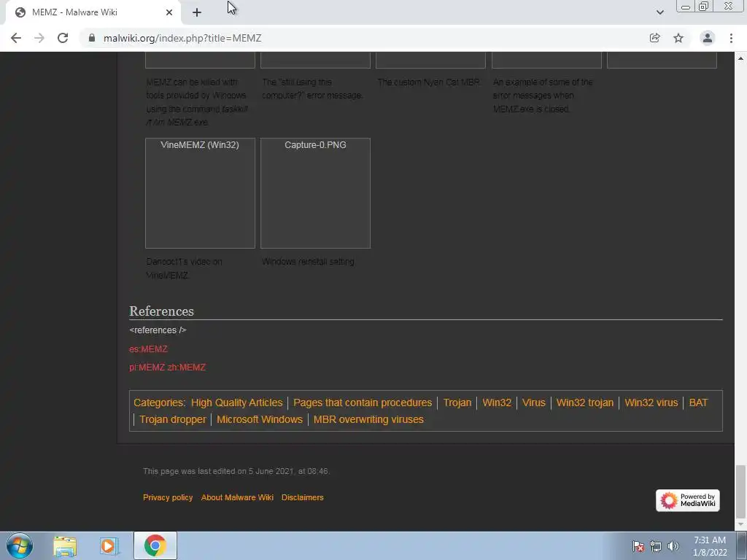Open the Trojan dropper category
This screenshot has height=560, width=747.
172,419
